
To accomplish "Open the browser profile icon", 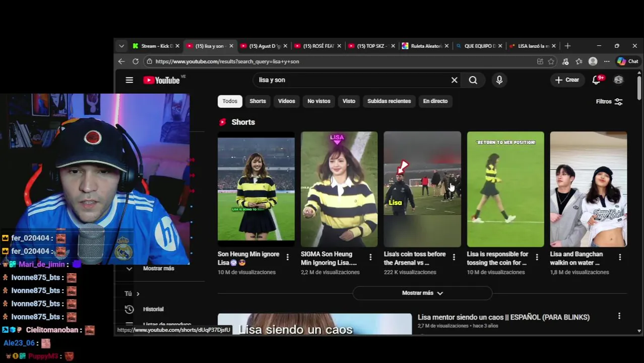I will (593, 61).
